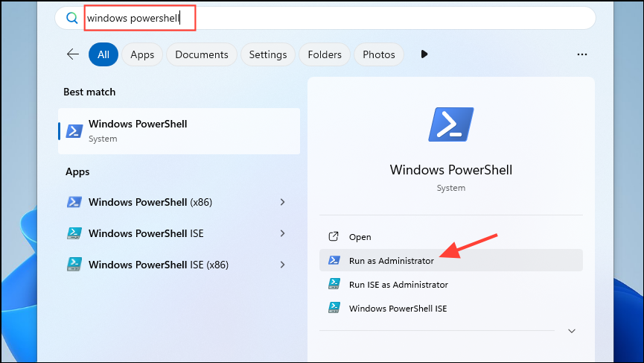644x363 pixels.
Task: Switch to the Documents filter
Action: pyautogui.click(x=202, y=54)
